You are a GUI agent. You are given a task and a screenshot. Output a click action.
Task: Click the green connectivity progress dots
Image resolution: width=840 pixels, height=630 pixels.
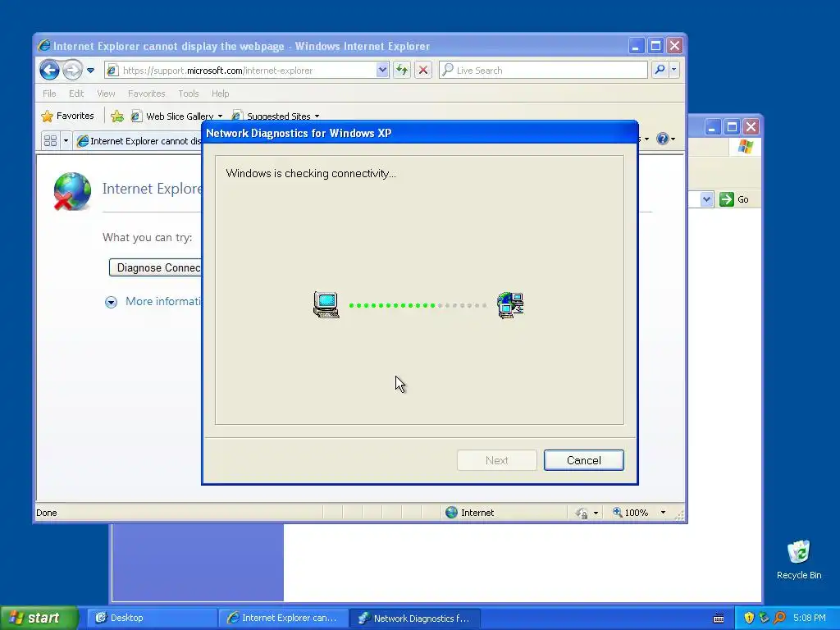tap(392, 305)
